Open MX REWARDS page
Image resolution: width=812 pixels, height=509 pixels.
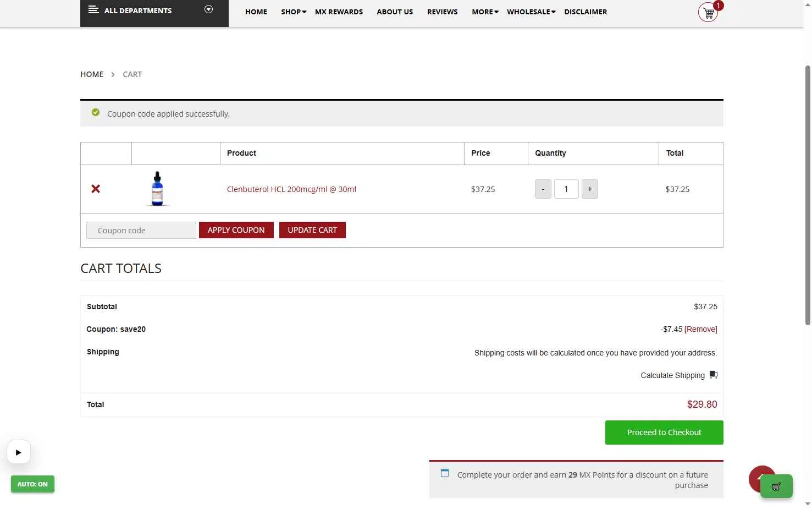339,12
